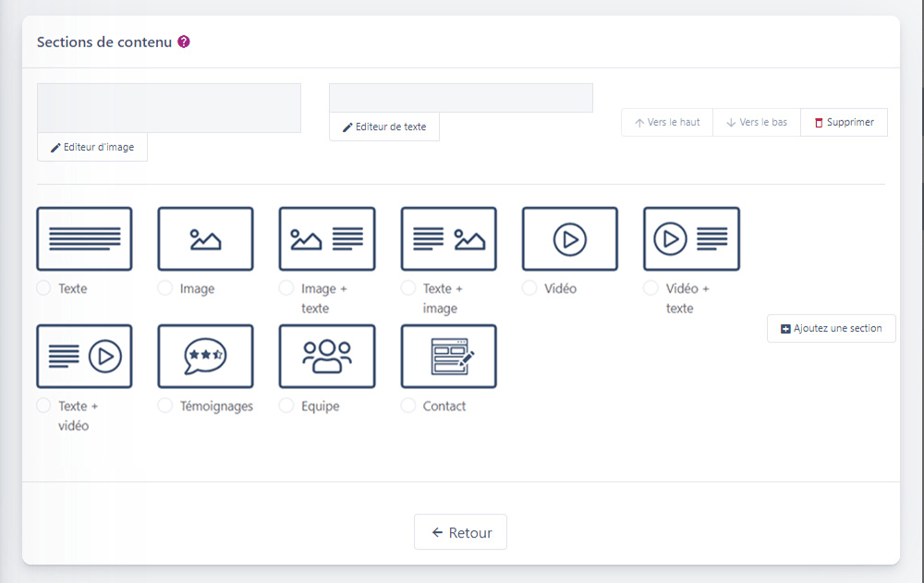Select the Image section layout icon
Image resolution: width=924 pixels, height=583 pixels.
pyautogui.click(x=205, y=238)
